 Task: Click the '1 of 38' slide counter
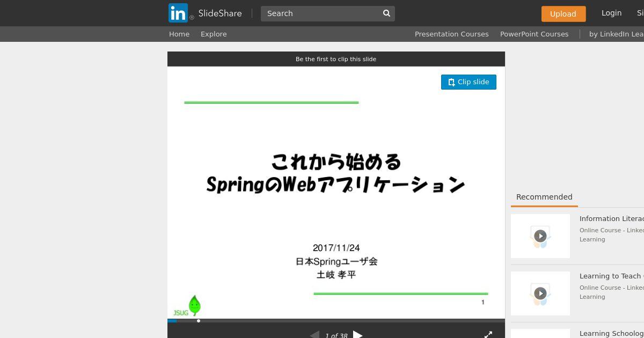click(x=336, y=336)
